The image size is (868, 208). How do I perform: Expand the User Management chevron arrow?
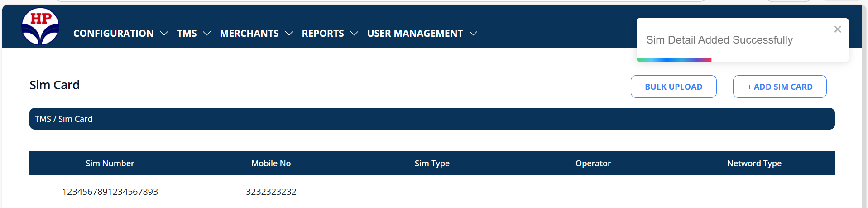pyautogui.click(x=473, y=34)
